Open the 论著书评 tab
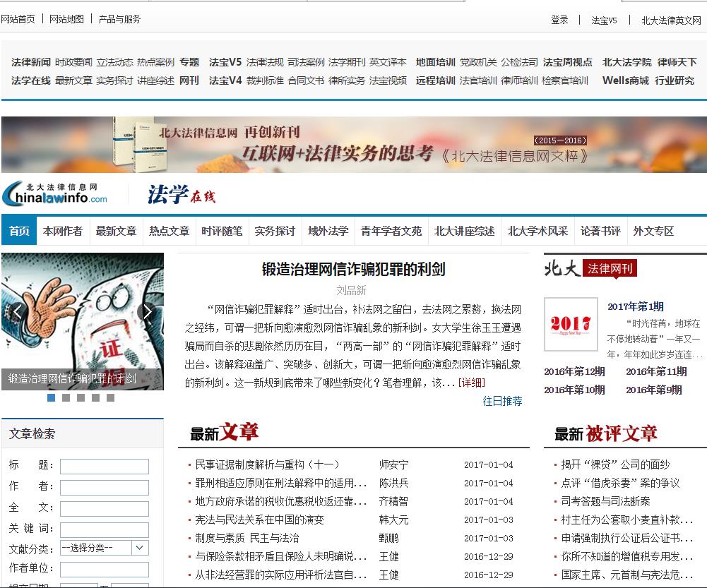Screen dimensions: 707x588 (x=600, y=231)
